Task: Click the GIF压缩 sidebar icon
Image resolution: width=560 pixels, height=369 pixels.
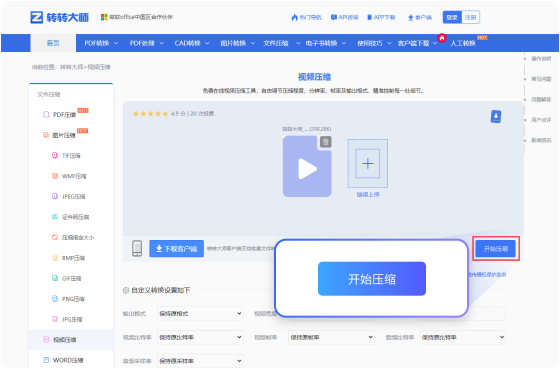Action: click(55, 278)
